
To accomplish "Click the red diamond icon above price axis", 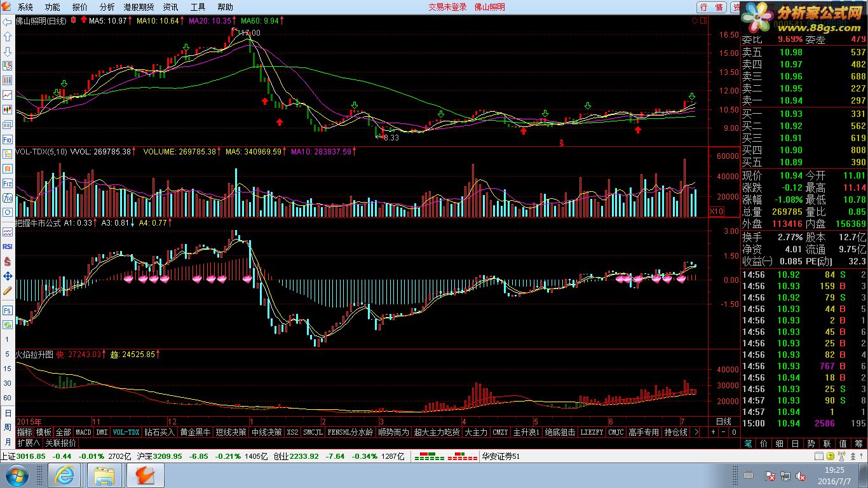I will tap(696, 21).
